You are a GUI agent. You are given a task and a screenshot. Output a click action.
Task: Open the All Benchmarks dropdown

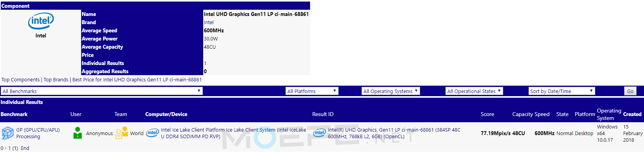pyautogui.click(x=101, y=91)
